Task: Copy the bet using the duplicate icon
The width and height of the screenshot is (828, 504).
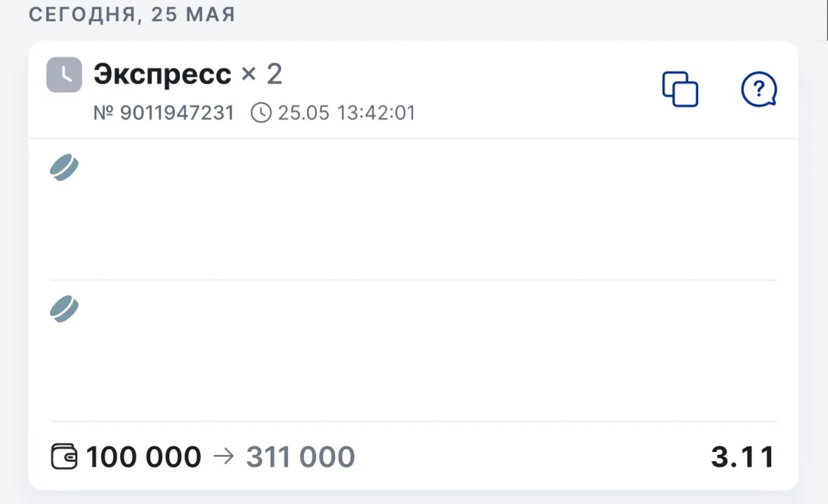Action: coord(680,89)
